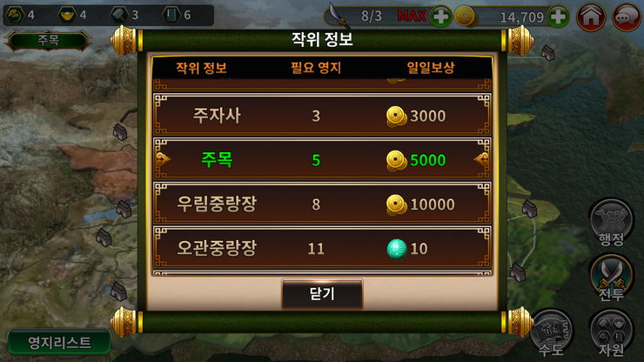Open the 영지리스트 territory list
Screen dimensions: 644x362
pyautogui.click(x=59, y=342)
